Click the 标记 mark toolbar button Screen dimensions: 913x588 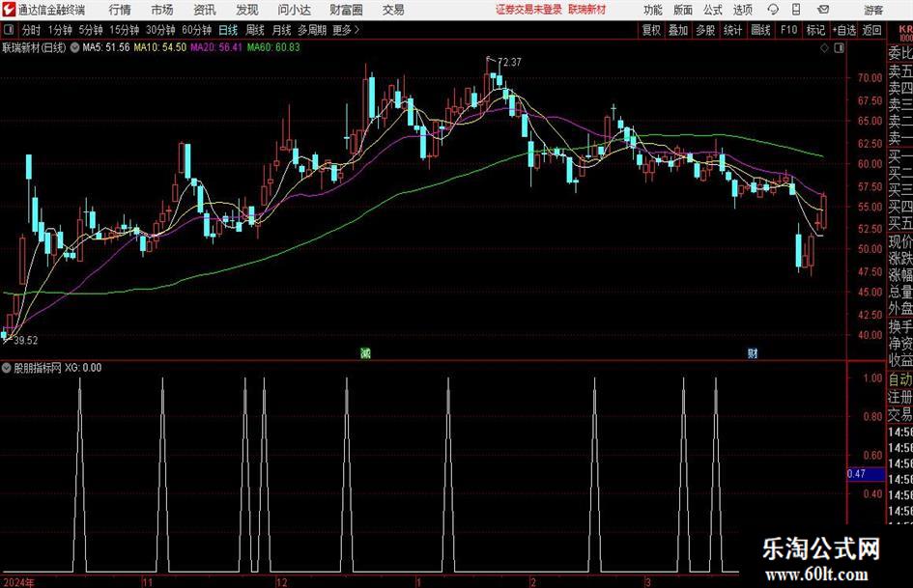pyautogui.click(x=815, y=30)
